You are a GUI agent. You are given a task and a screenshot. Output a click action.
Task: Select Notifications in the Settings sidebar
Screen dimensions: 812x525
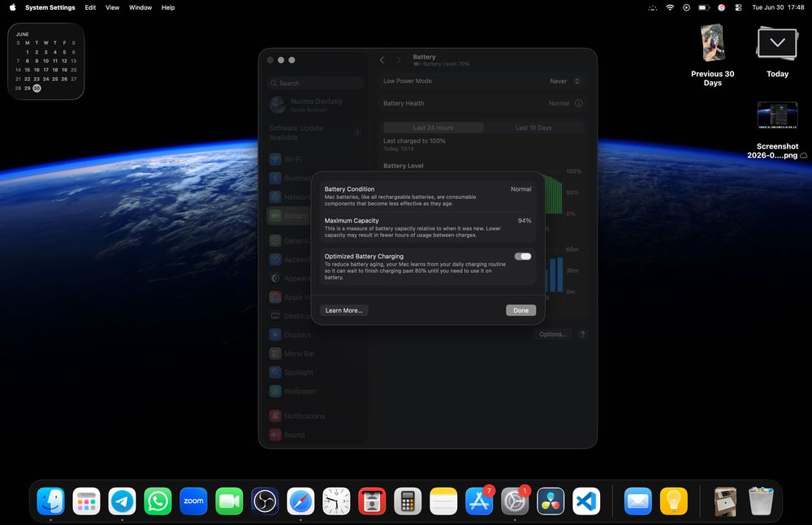(x=315, y=416)
